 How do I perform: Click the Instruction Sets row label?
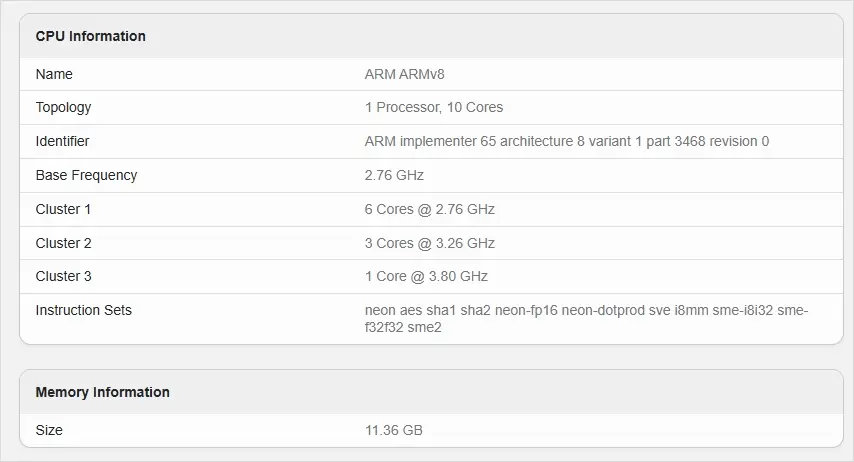[x=83, y=310]
